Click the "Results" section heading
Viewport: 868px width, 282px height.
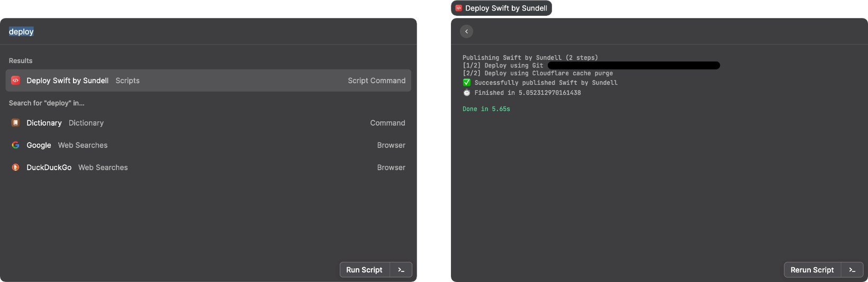[x=21, y=61]
